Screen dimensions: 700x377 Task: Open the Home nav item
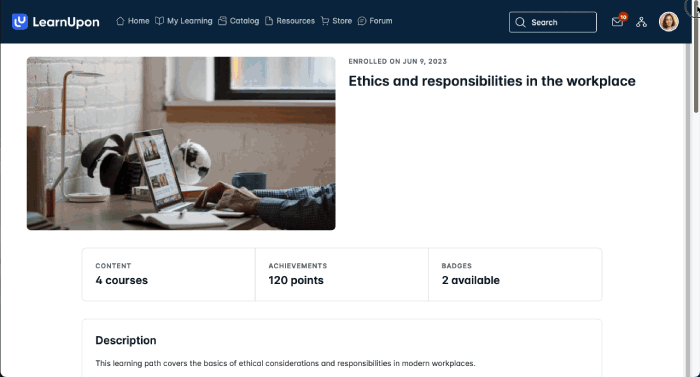pos(133,21)
